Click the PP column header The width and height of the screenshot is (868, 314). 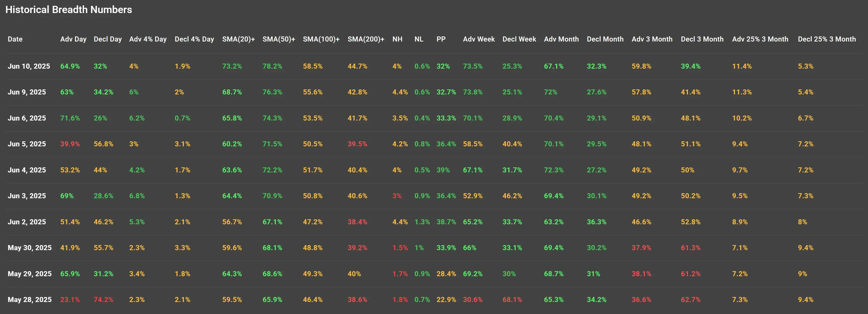click(441, 39)
